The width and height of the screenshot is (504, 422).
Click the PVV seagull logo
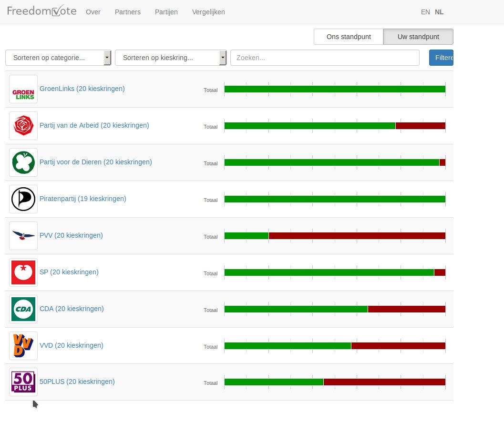23,235
